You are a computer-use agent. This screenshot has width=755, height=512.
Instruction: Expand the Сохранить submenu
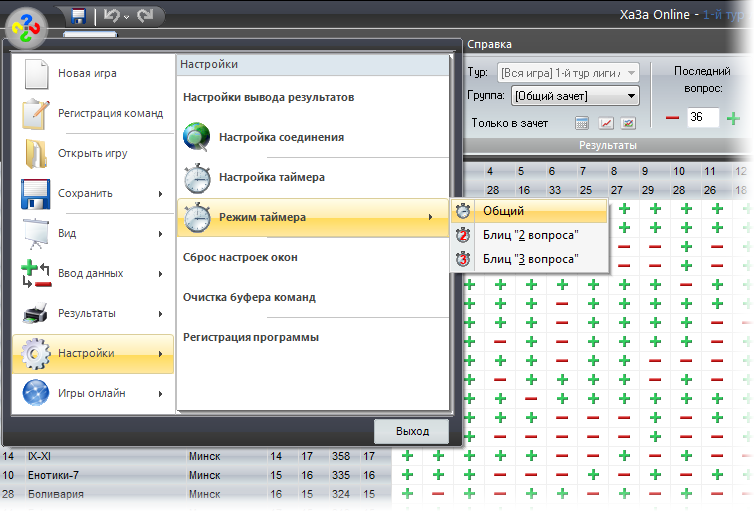tap(93, 193)
